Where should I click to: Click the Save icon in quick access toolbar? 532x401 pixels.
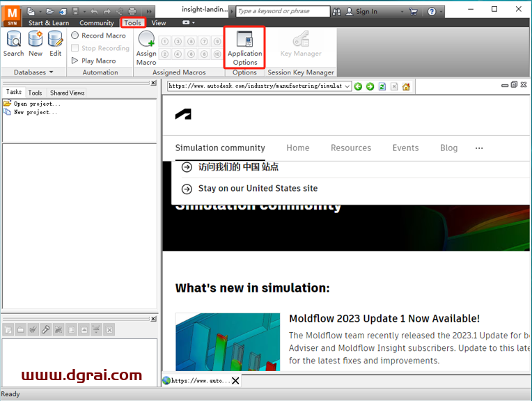point(75,11)
